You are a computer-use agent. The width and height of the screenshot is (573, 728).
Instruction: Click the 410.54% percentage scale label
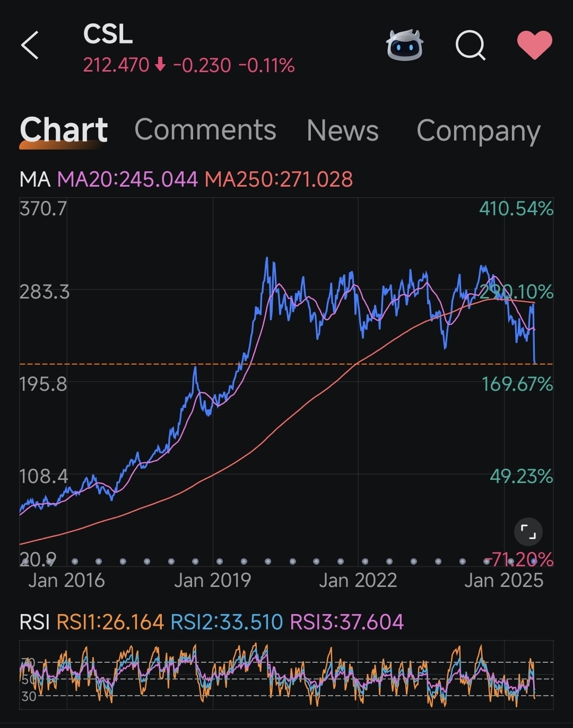(516, 209)
